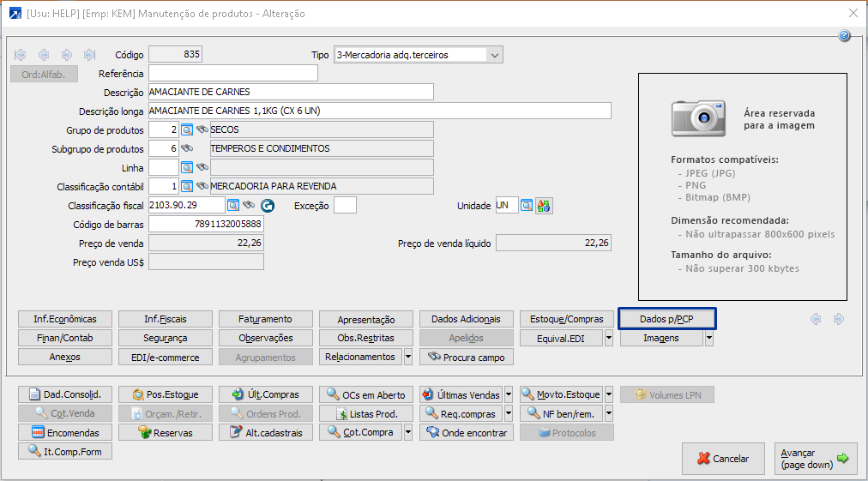Viewport: 868px width, 481px height.
Task: Click into the Referência input field
Action: point(232,74)
